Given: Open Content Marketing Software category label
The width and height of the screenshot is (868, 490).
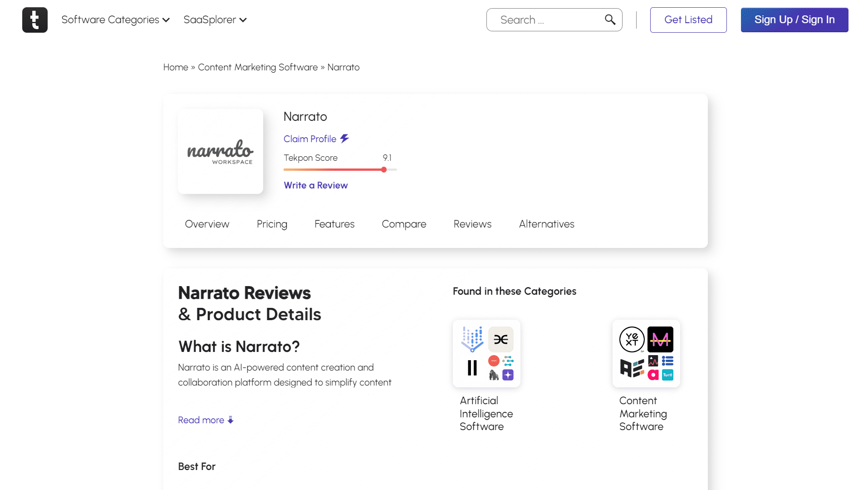Looking at the screenshot, I should point(643,414).
